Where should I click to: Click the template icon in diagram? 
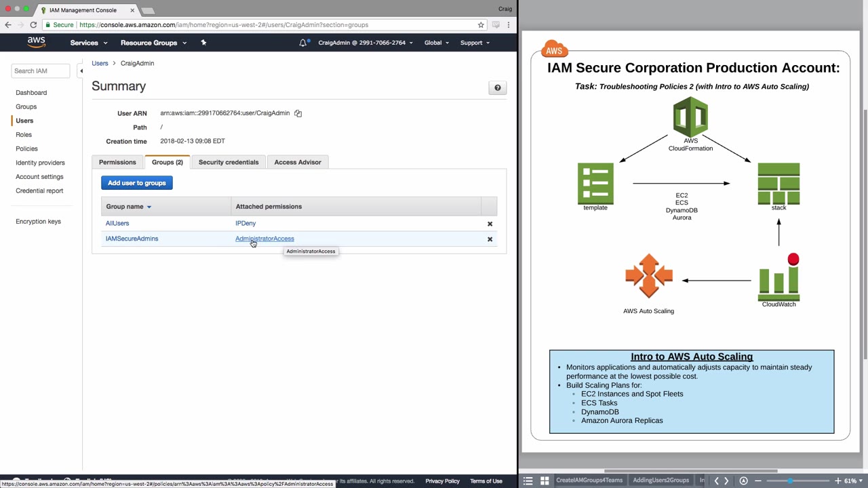(595, 183)
